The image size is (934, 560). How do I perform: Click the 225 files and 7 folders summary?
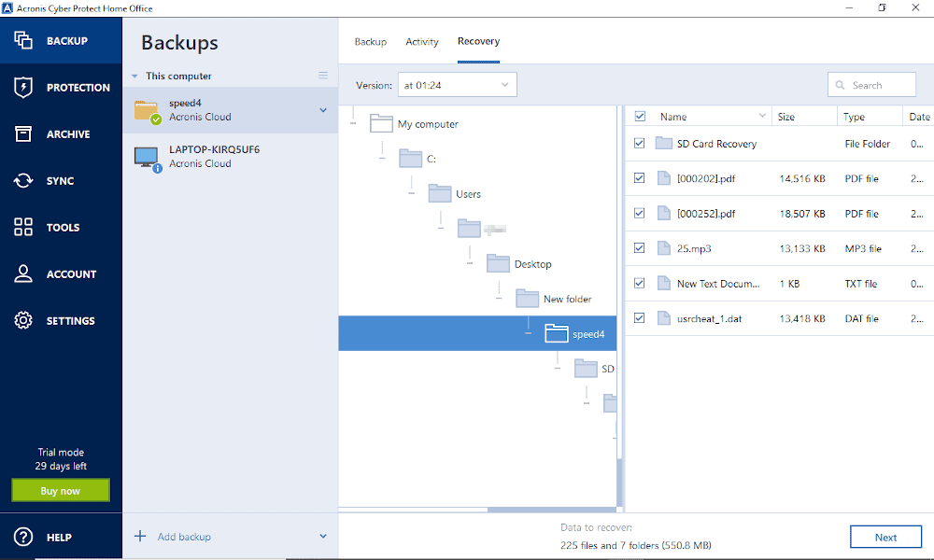pos(635,545)
